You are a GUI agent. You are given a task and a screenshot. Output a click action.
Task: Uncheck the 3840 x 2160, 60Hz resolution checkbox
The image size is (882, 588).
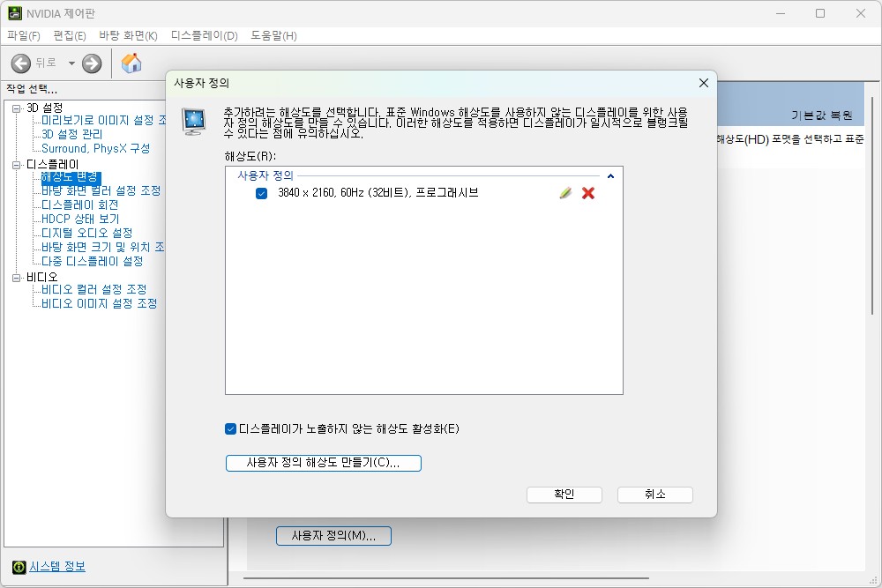pyautogui.click(x=262, y=193)
